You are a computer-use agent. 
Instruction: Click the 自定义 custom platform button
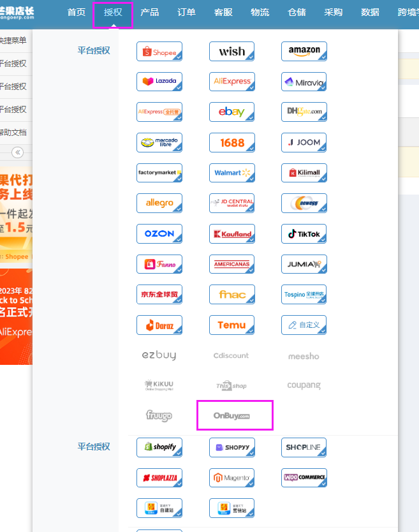coord(304,325)
